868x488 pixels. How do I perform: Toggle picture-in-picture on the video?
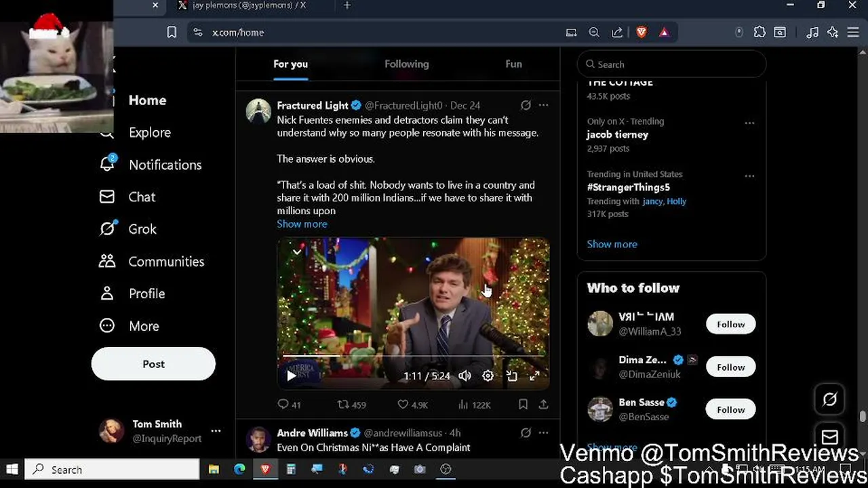(x=511, y=375)
